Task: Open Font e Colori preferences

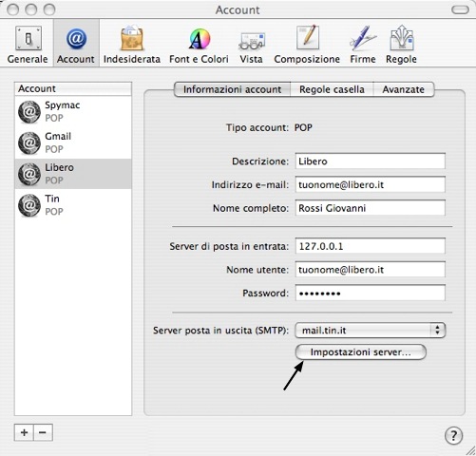Action: point(199,45)
